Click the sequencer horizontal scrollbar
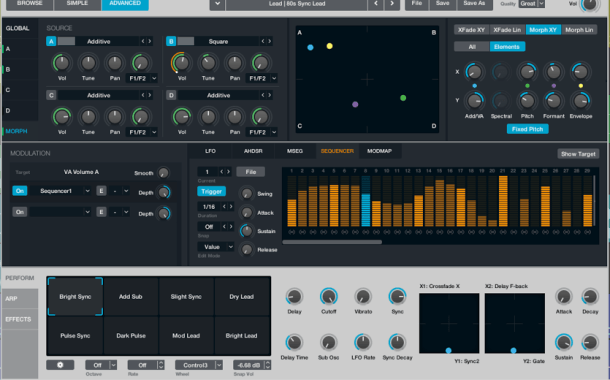Image resolution: width=610 pixels, height=380 pixels. [x=332, y=242]
